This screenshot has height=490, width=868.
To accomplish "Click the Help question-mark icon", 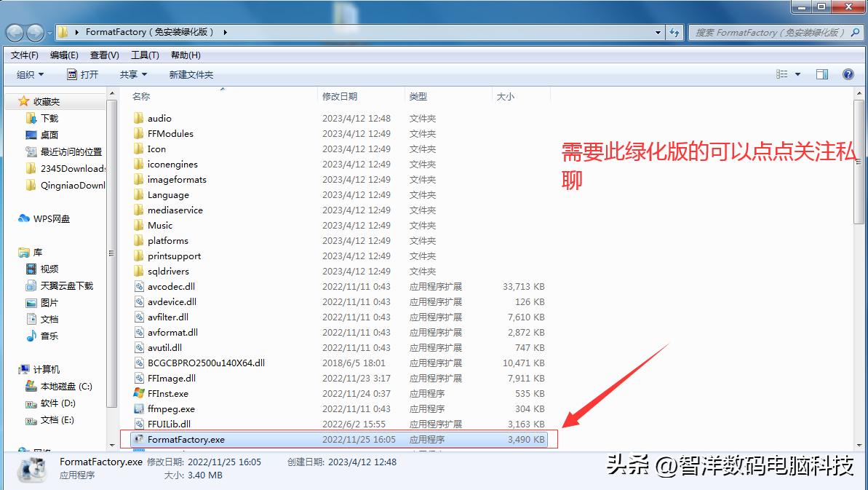I will pyautogui.click(x=848, y=74).
